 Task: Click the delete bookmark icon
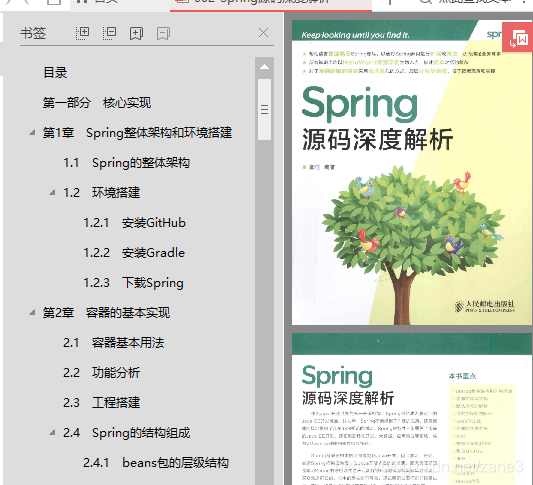163,33
